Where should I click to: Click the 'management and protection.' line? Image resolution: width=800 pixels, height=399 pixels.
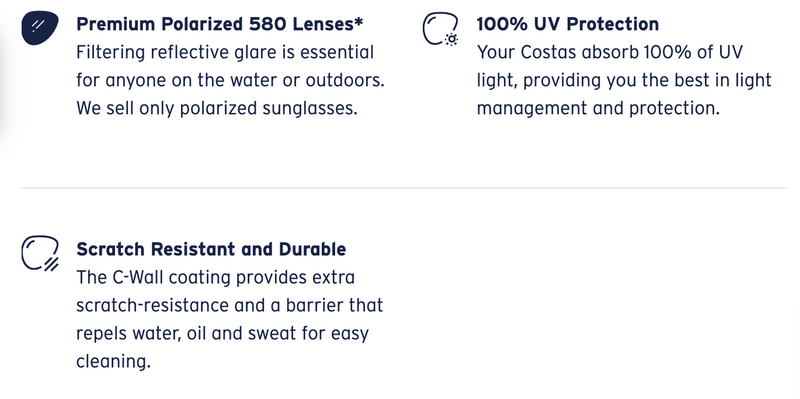(x=598, y=108)
